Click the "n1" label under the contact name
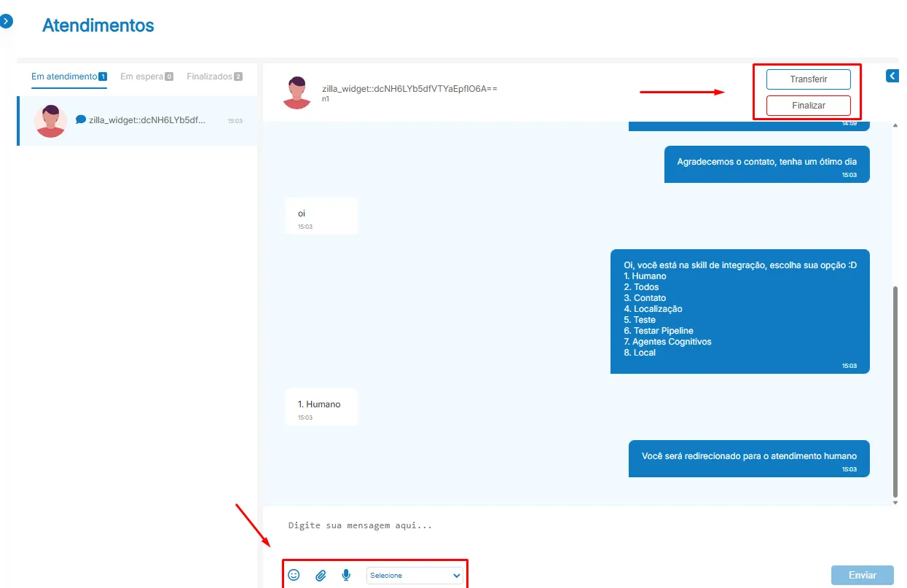Image resolution: width=907 pixels, height=588 pixels. pos(326,99)
